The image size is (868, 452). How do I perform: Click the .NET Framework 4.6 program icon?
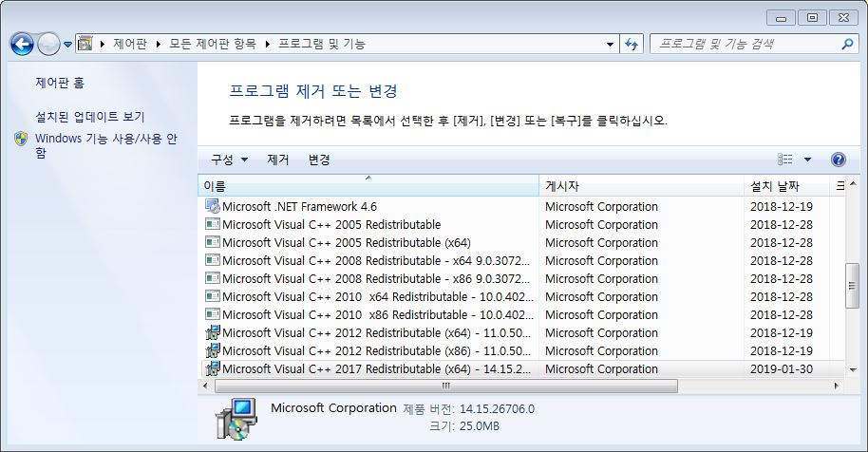[x=213, y=206]
